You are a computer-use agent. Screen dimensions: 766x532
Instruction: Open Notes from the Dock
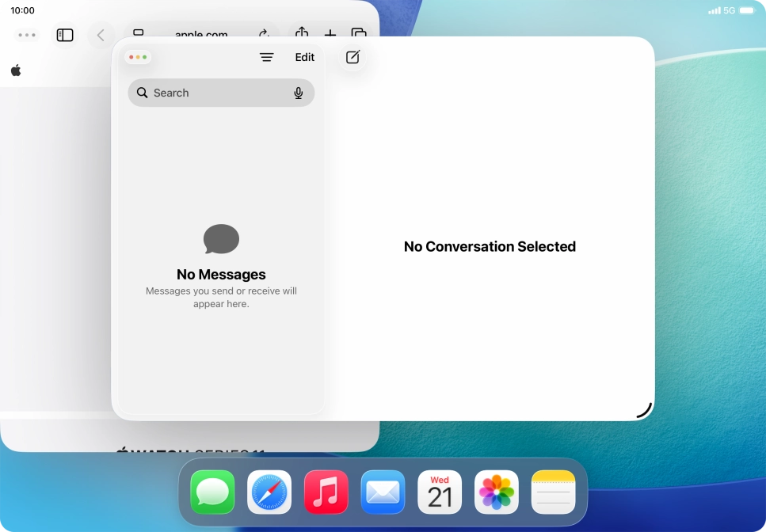click(552, 492)
